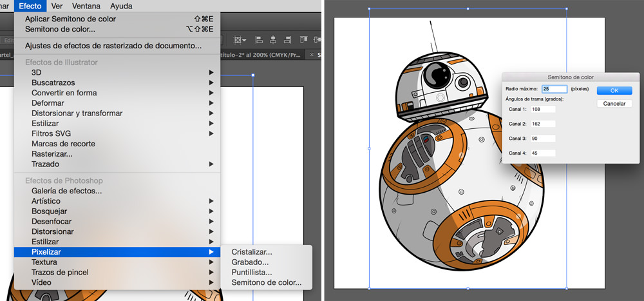Image resolution: width=644 pixels, height=301 pixels.
Task: Expand the Artístico submenu
Action: (117, 201)
